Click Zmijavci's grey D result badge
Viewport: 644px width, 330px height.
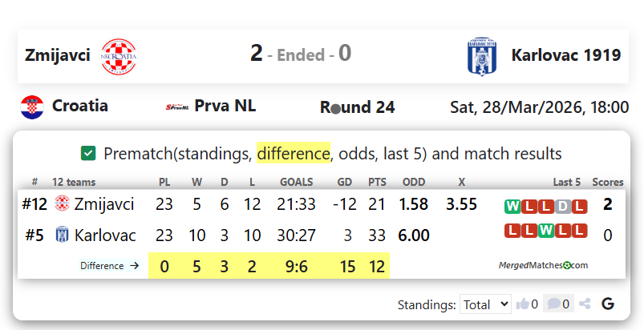[562, 206]
